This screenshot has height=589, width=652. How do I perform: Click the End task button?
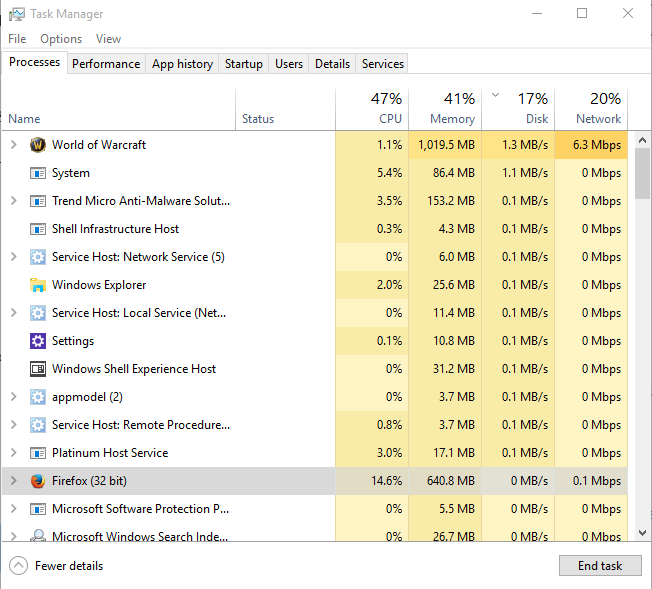pyautogui.click(x=600, y=566)
